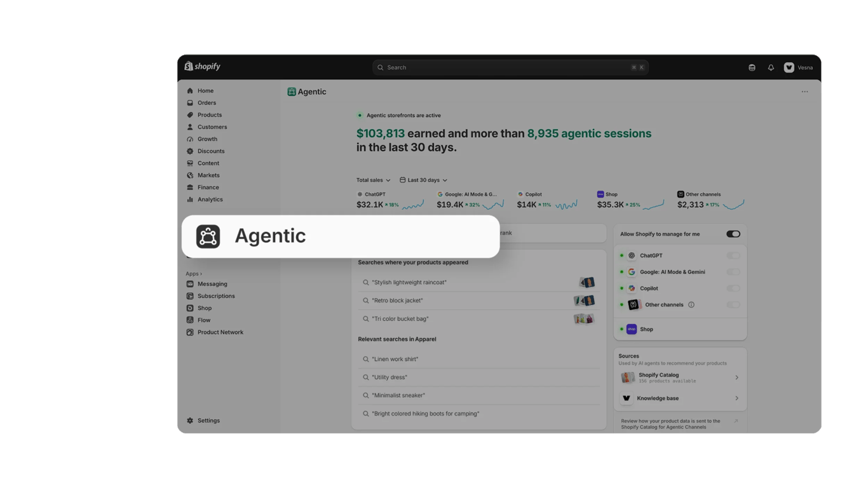The width and height of the screenshot is (868, 488).
Task: Open the Last 30 days date dropdown
Action: tap(423, 180)
